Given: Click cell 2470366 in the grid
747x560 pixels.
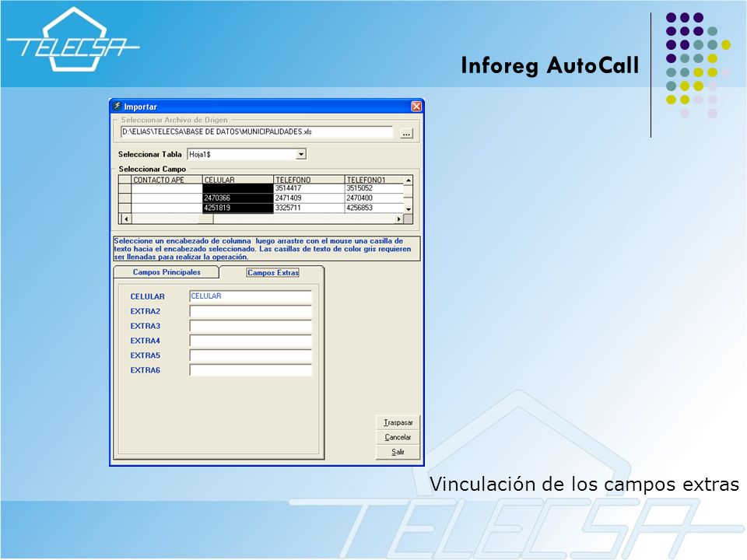Looking at the screenshot, I should coord(238,198).
